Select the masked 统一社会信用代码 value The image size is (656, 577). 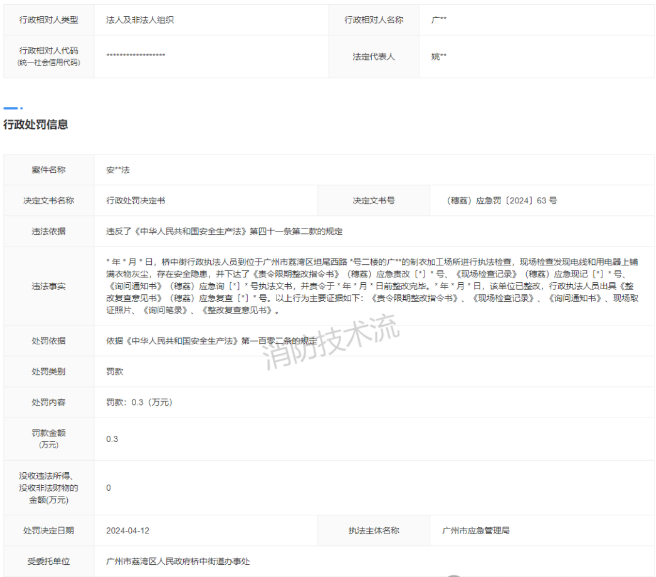[x=136, y=57]
